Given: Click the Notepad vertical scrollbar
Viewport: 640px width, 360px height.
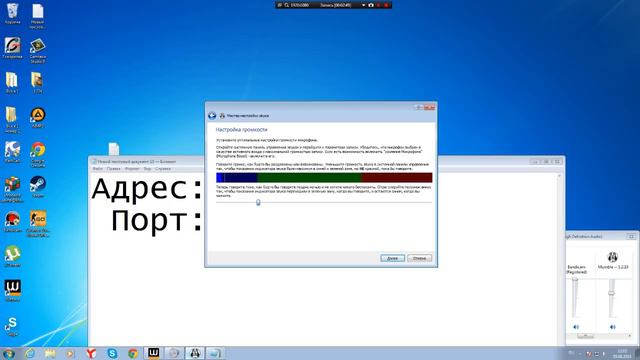Looking at the screenshot, I should 560,260.
